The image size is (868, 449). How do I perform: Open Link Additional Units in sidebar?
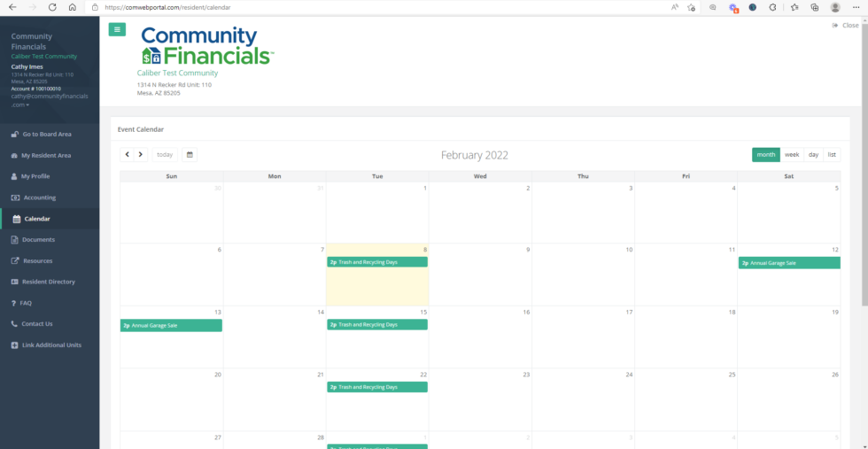[x=51, y=344]
